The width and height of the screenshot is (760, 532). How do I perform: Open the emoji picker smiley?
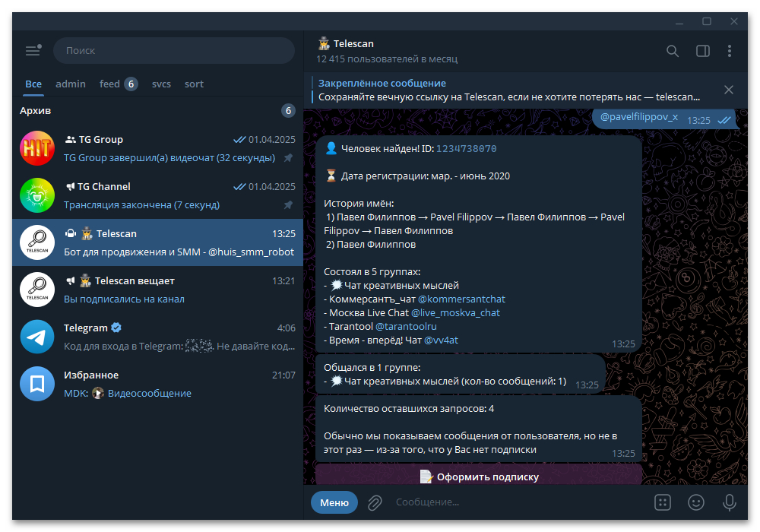tap(696, 502)
